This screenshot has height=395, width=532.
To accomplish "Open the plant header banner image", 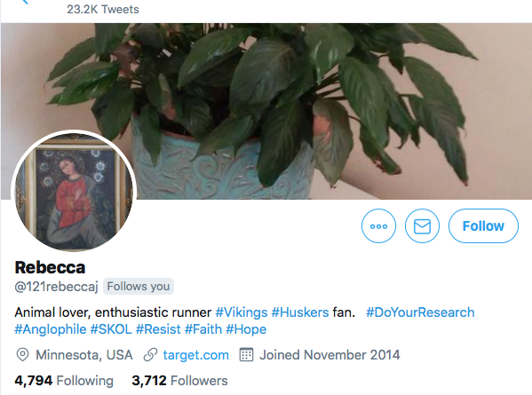I will [266, 111].
